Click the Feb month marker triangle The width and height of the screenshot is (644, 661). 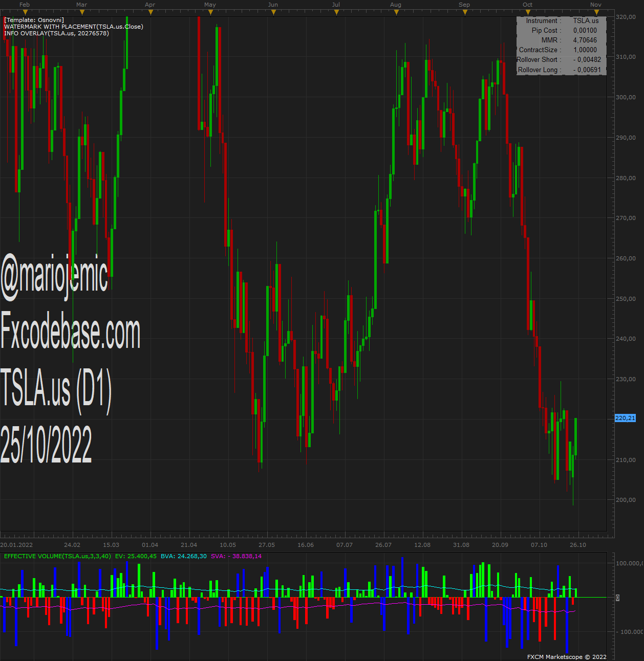pyautogui.click(x=25, y=12)
